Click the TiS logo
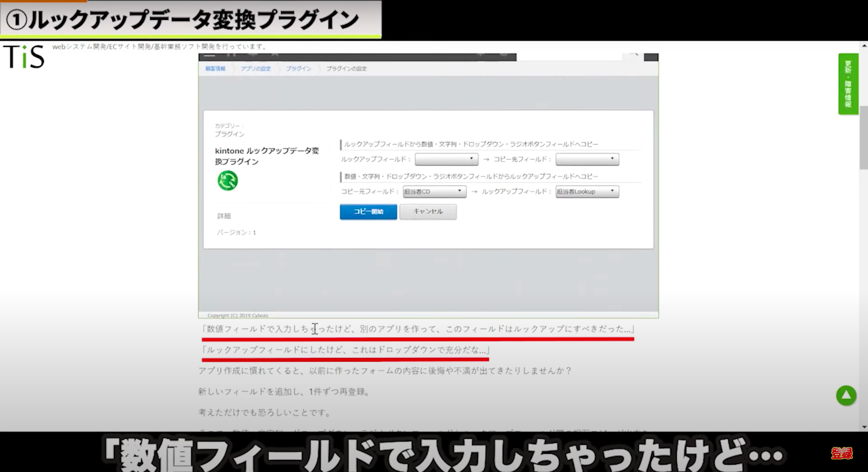 tap(24, 57)
